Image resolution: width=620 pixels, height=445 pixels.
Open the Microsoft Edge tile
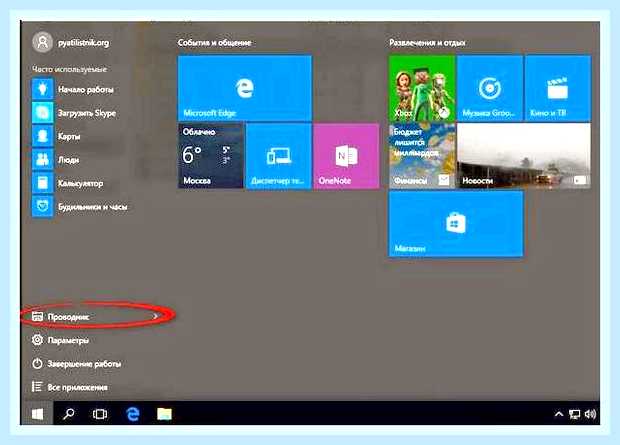point(245,88)
